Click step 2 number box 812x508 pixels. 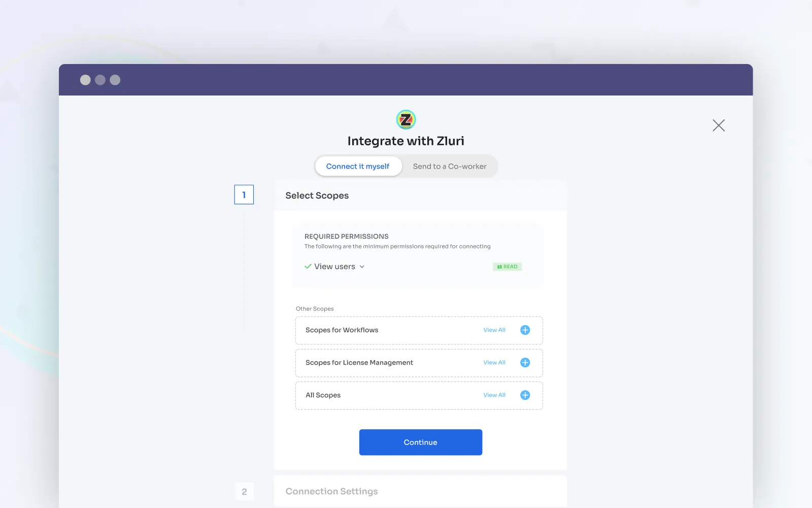click(245, 492)
